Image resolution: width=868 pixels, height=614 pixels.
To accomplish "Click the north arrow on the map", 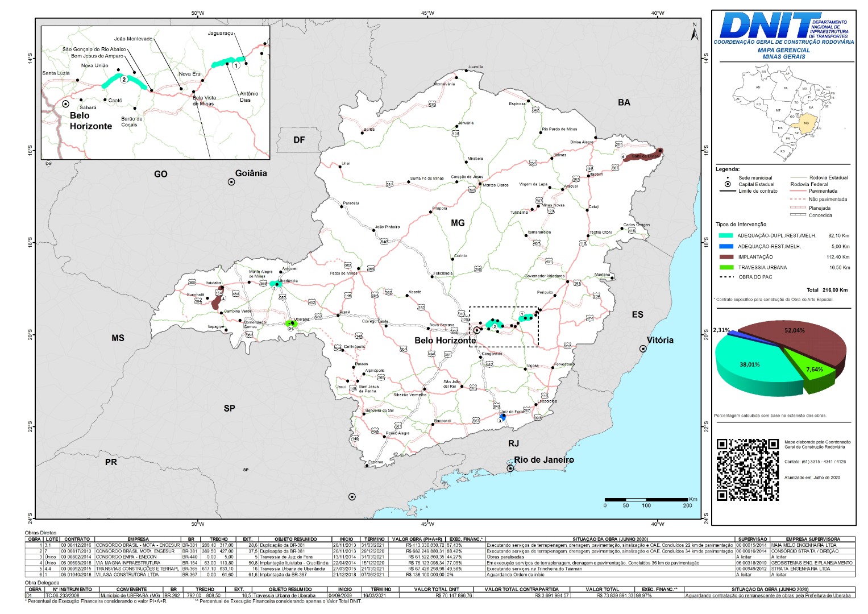I will pos(694,32).
